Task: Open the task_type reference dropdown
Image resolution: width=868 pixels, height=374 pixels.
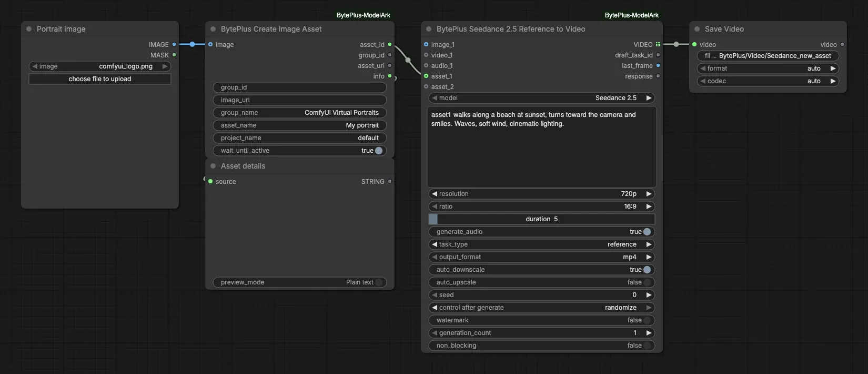Action: (542, 244)
